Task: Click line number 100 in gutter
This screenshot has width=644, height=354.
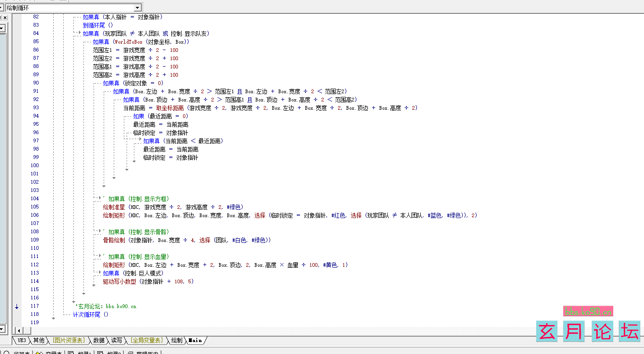Action: click(35, 166)
